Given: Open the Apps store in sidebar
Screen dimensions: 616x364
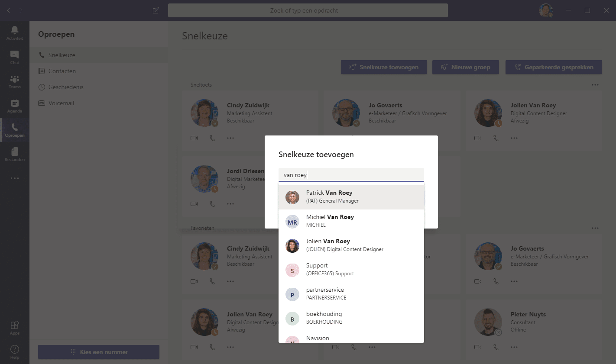Looking at the screenshot, I should (15, 328).
